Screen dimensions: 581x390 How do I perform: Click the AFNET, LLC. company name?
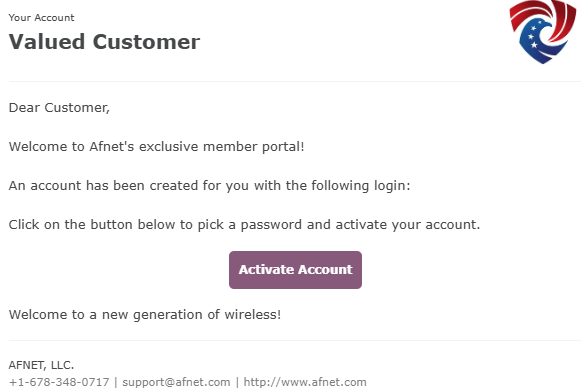tap(41, 365)
